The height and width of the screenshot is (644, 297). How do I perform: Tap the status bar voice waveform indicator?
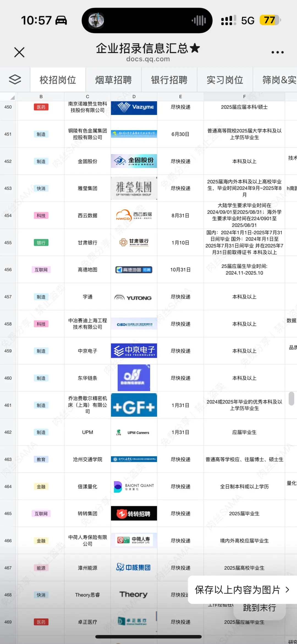point(199,20)
